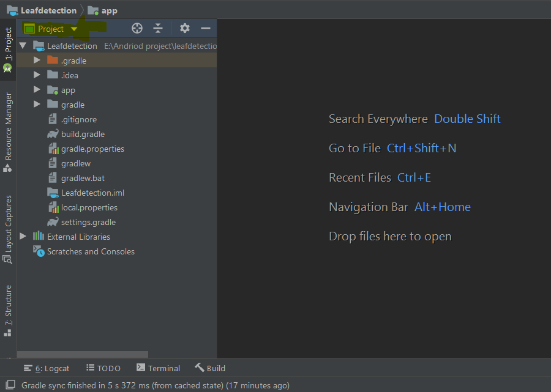The width and height of the screenshot is (551, 392).
Task: Expand the External Libraries node
Action: [23, 237]
